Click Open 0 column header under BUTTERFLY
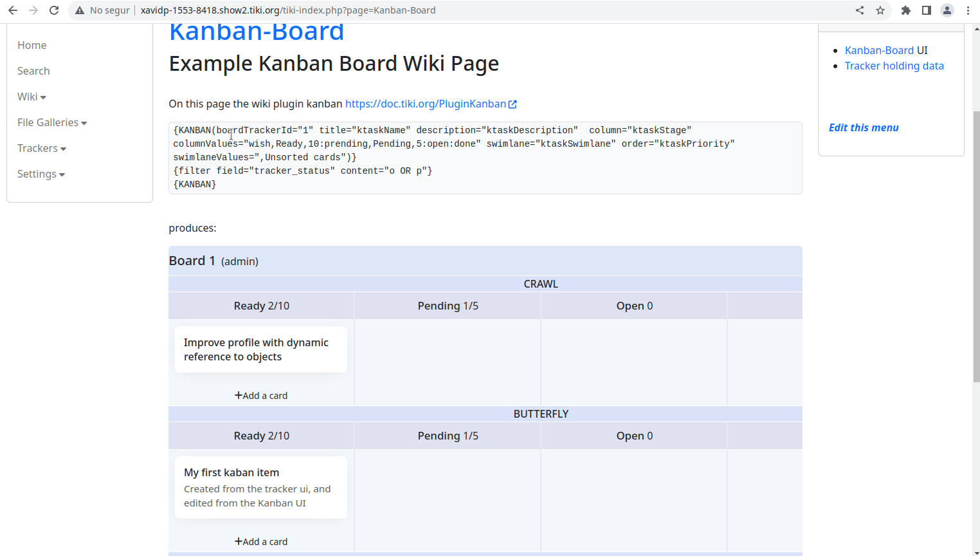The width and height of the screenshot is (980, 556). pos(634,436)
